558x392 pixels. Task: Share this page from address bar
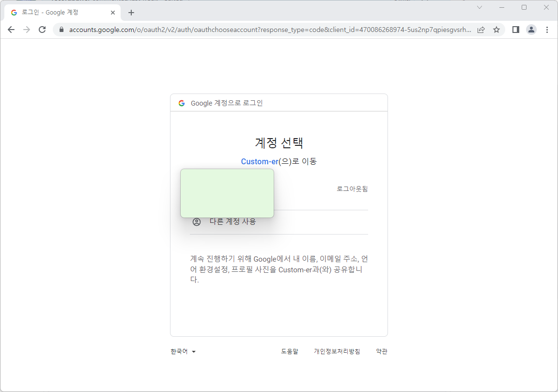(x=481, y=30)
